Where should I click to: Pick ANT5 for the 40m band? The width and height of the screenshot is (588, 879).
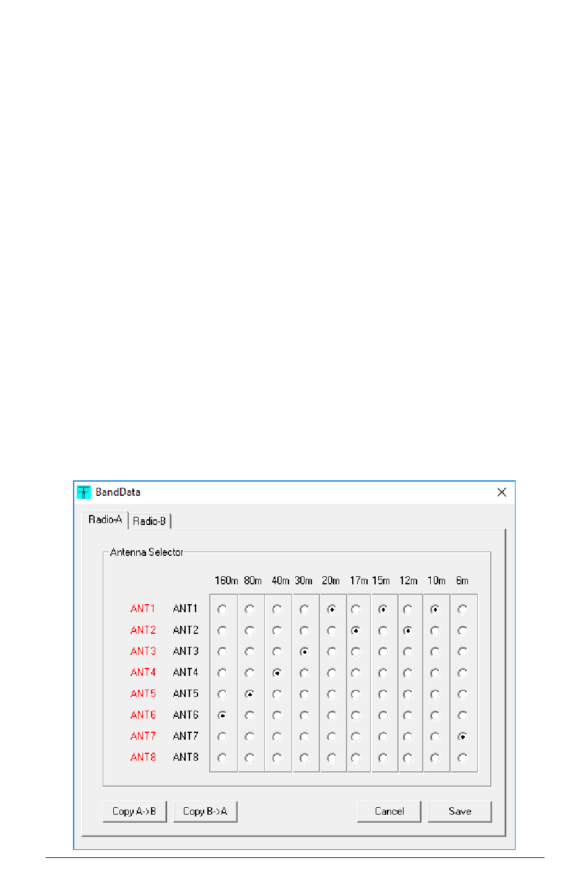pos(277,695)
